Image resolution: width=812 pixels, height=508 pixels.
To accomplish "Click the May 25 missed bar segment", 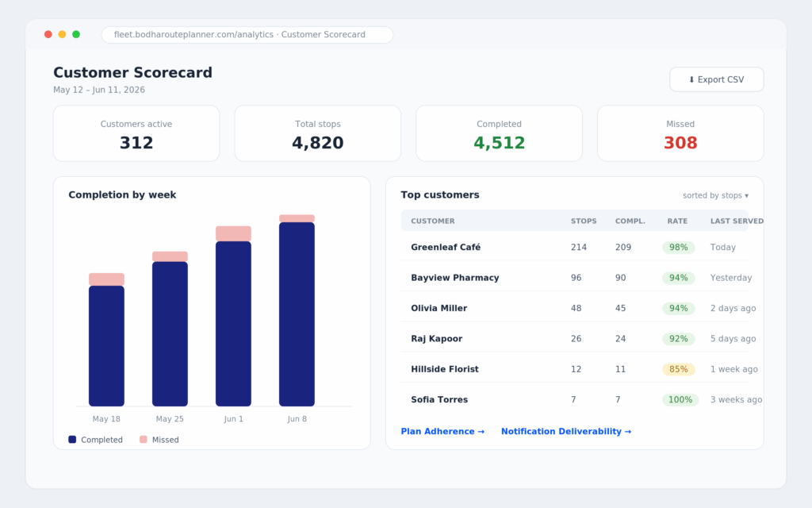I will [170, 256].
